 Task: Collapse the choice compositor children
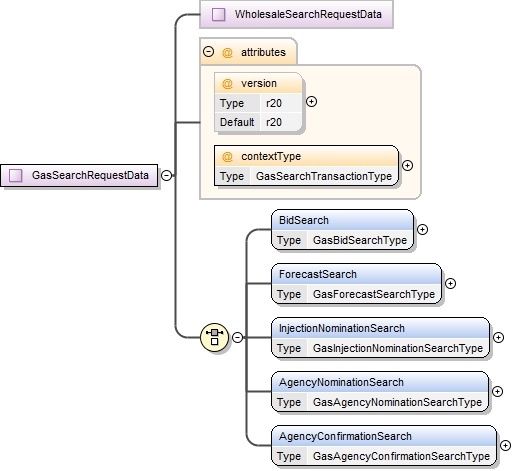(237, 337)
